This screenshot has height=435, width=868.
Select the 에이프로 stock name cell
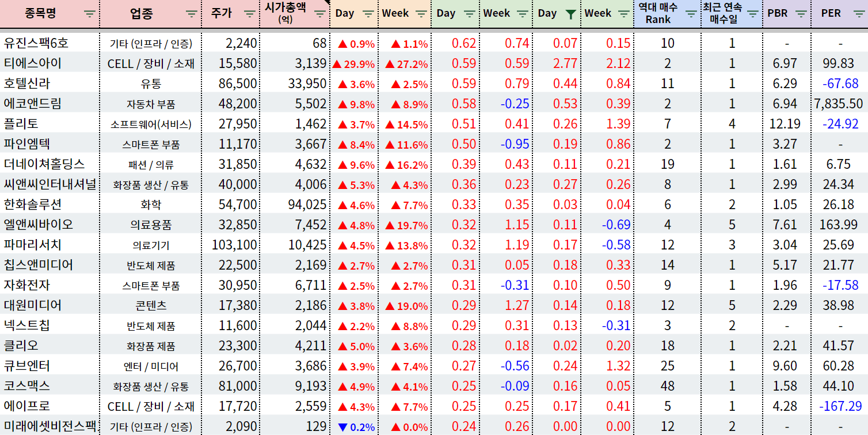click(50, 406)
